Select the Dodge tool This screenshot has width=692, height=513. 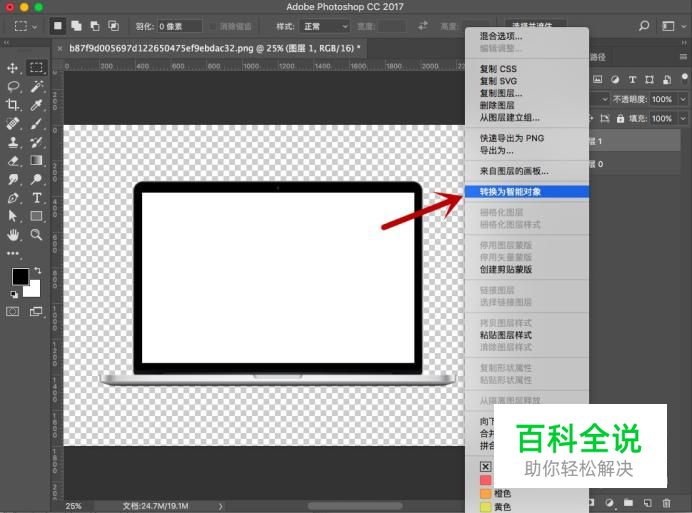pyautogui.click(x=36, y=179)
